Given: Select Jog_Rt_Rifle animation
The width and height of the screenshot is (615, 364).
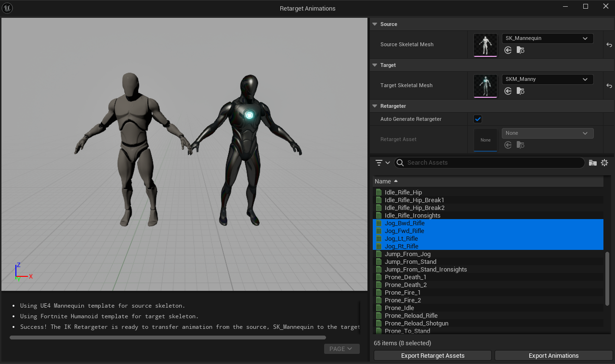Looking at the screenshot, I should click(x=488, y=247).
